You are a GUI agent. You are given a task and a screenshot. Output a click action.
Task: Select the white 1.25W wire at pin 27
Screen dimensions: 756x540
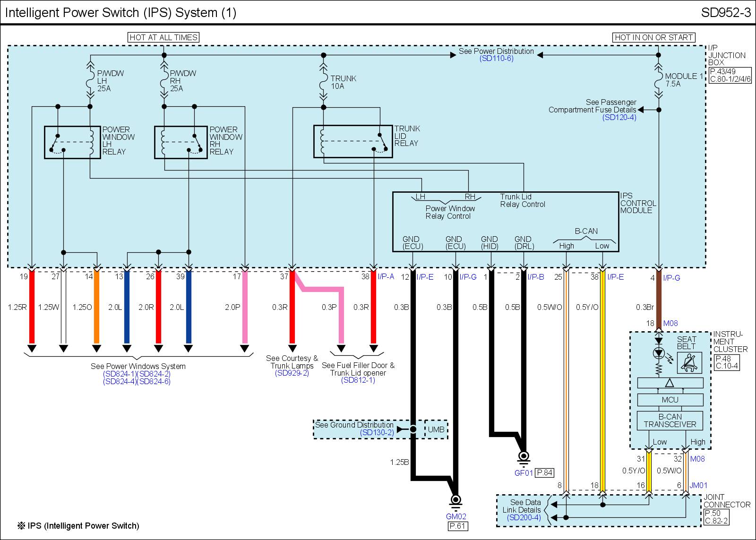tap(63, 307)
